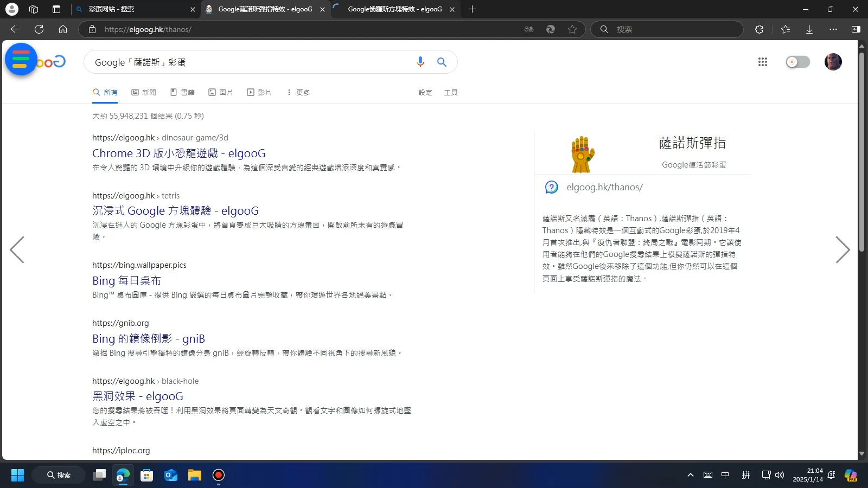Click the red recording app taskbar icon

pyautogui.click(x=218, y=475)
